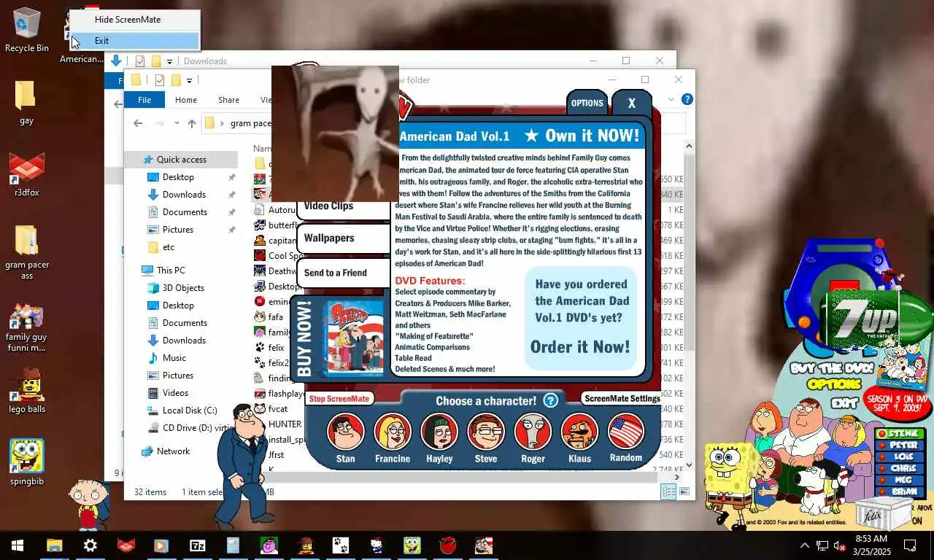This screenshot has width=934, height=560.
Task: Open the Home ribbon tab
Action: [185, 100]
